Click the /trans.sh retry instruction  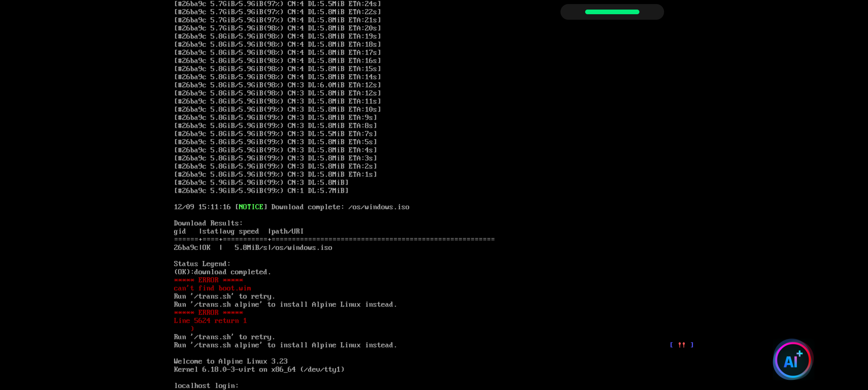(225, 296)
